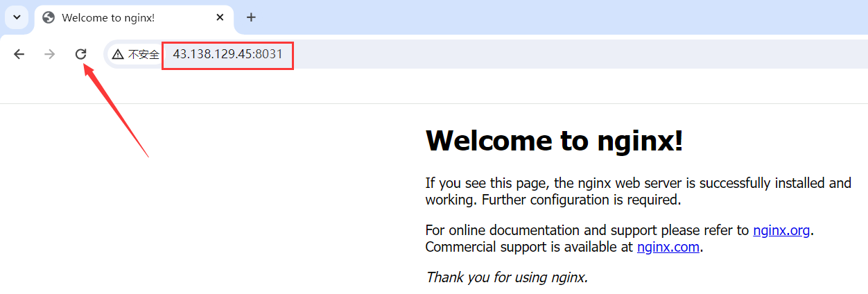The height and width of the screenshot is (294, 868).
Task: Click the globe favicon on the tab
Action: tap(49, 17)
